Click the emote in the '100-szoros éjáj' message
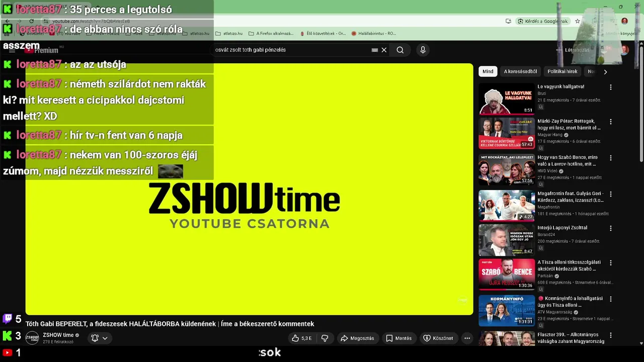This screenshot has width=644, height=362. (170, 171)
